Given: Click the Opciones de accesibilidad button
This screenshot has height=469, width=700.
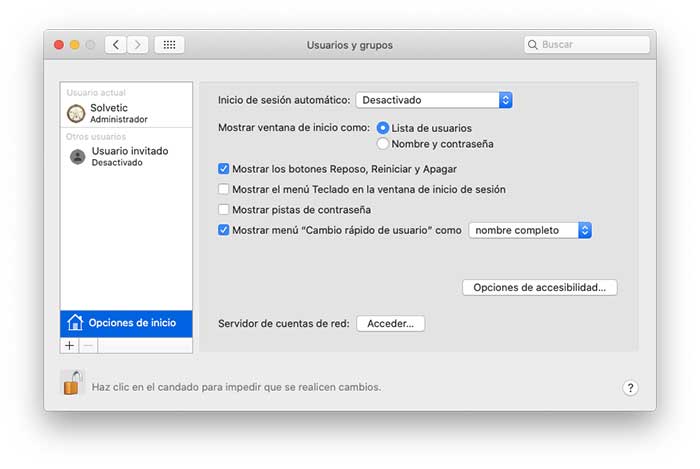Looking at the screenshot, I should (x=540, y=287).
